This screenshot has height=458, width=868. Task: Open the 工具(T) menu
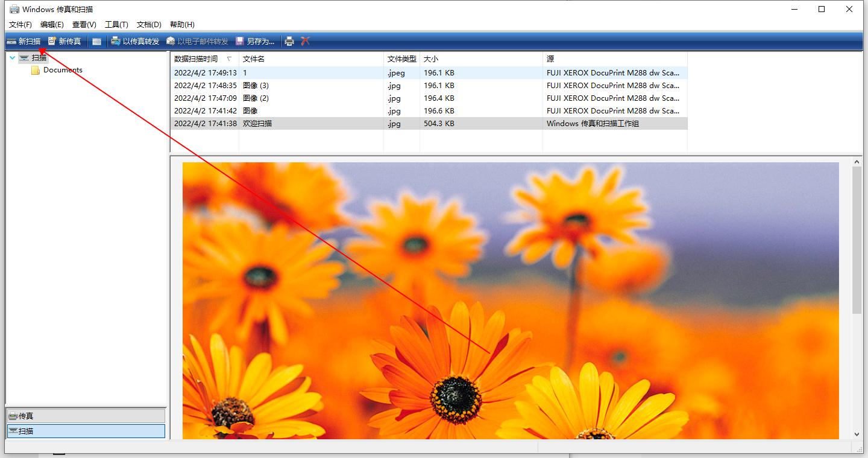click(116, 25)
